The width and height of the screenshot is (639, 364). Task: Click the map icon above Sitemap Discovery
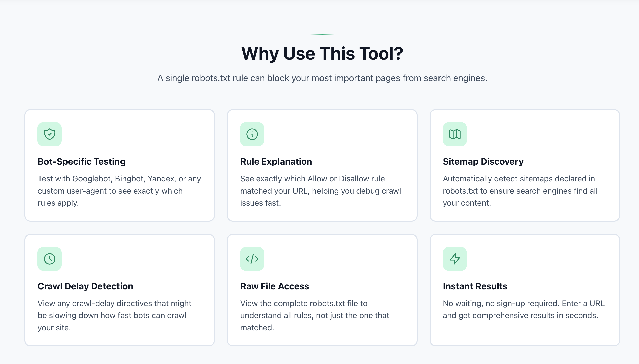click(455, 134)
